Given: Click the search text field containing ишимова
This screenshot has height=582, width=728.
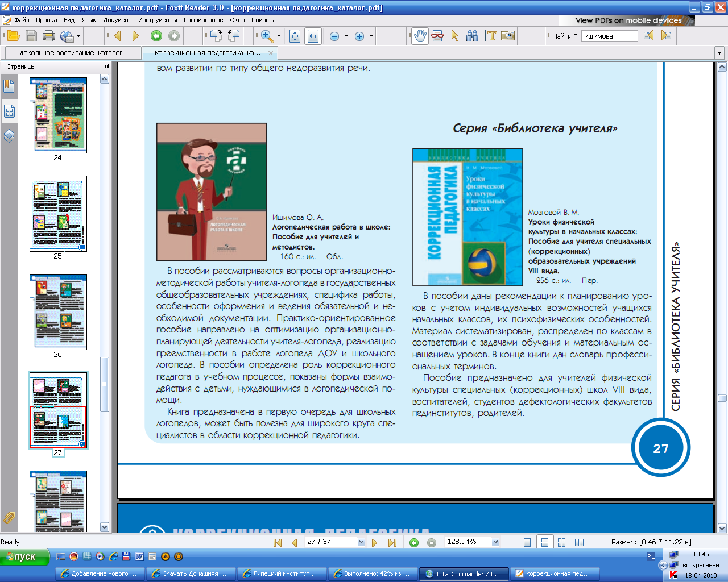Looking at the screenshot, I should [609, 36].
